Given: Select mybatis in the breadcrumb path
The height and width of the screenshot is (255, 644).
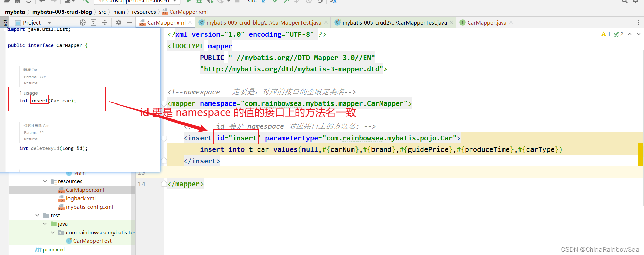Looking at the screenshot, I should (x=15, y=12).
